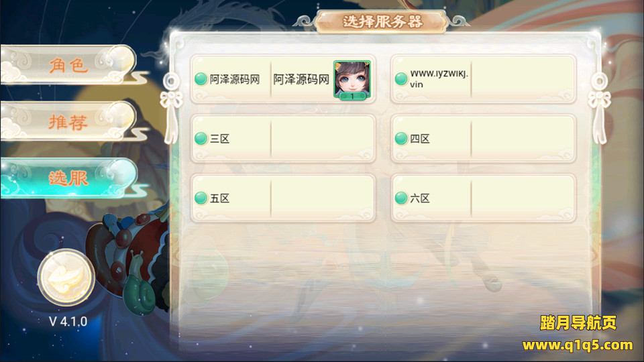Viewport: 644px width, 362px height.
Task: Click the round cloud emblem above V 4.1.0
Action: (x=66, y=278)
